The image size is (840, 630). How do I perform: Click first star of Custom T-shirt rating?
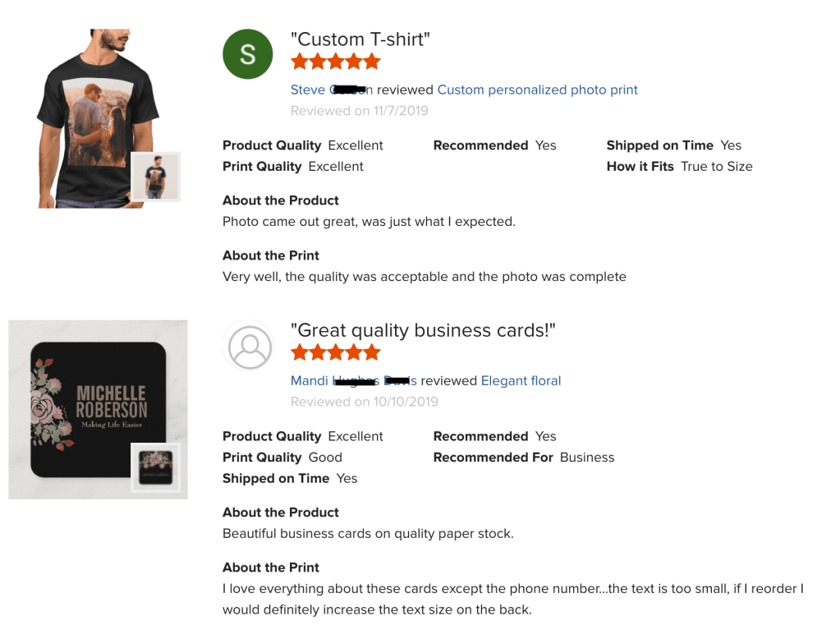pyautogui.click(x=299, y=62)
